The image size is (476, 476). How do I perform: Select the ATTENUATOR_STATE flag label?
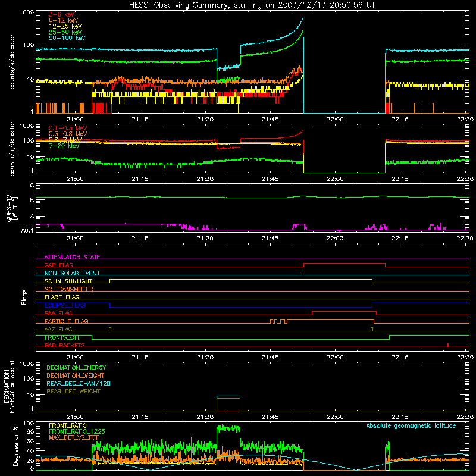click(72, 257)
